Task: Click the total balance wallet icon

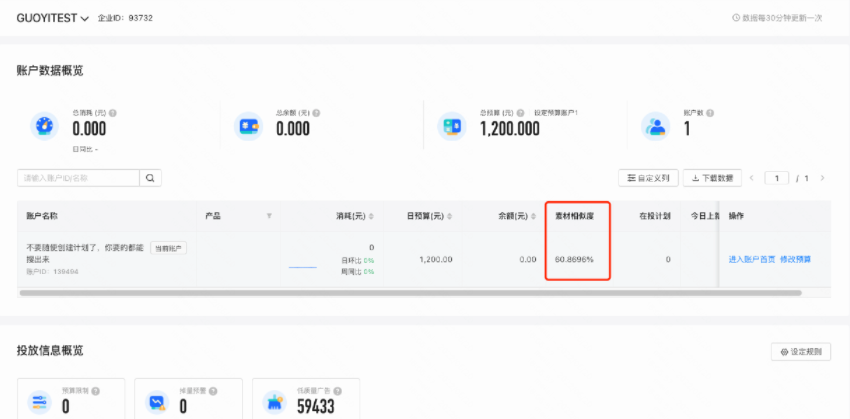Action: click(x=248, y=126)
